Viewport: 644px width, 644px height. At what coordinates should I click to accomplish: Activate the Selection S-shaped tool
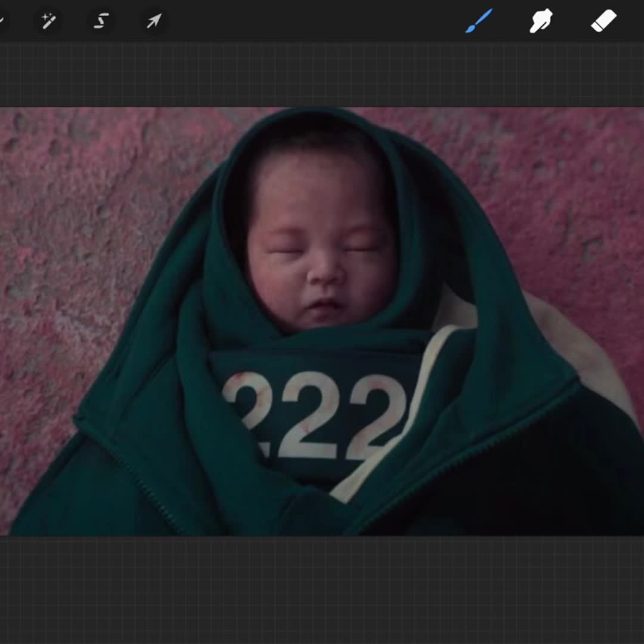pyautogui.click(x=101, y=21)
